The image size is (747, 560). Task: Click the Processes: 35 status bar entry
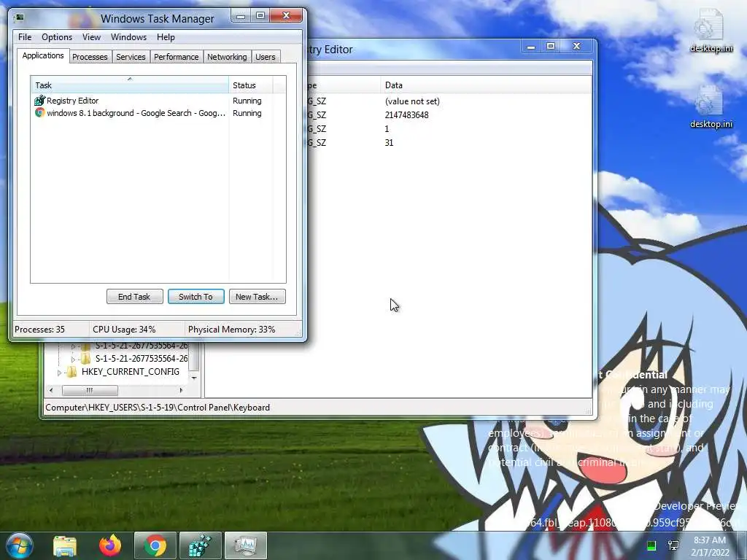pos(39,330)
